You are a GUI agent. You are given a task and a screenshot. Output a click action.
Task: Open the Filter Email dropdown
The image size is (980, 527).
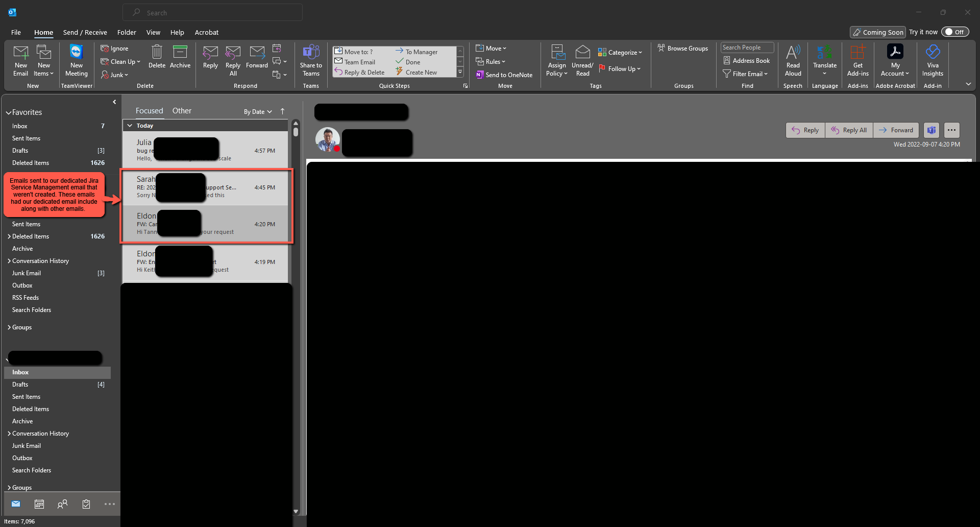(745, 74)
